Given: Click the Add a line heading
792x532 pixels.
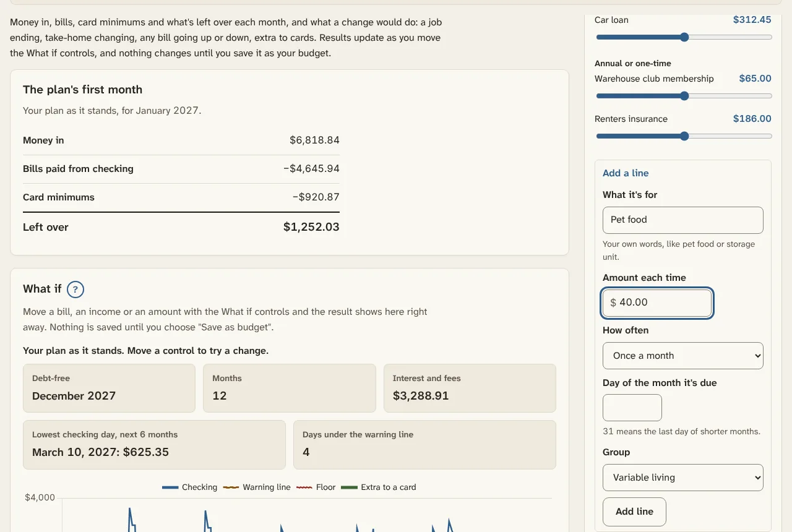Looking at the screenshot, I should (x=626, y=173).
